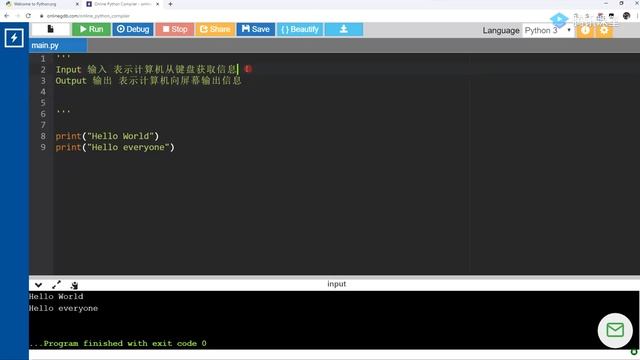640x360 pixels.
Task: Open the Language dropdown showing Python 3
Action: click(x=548, y=31)
